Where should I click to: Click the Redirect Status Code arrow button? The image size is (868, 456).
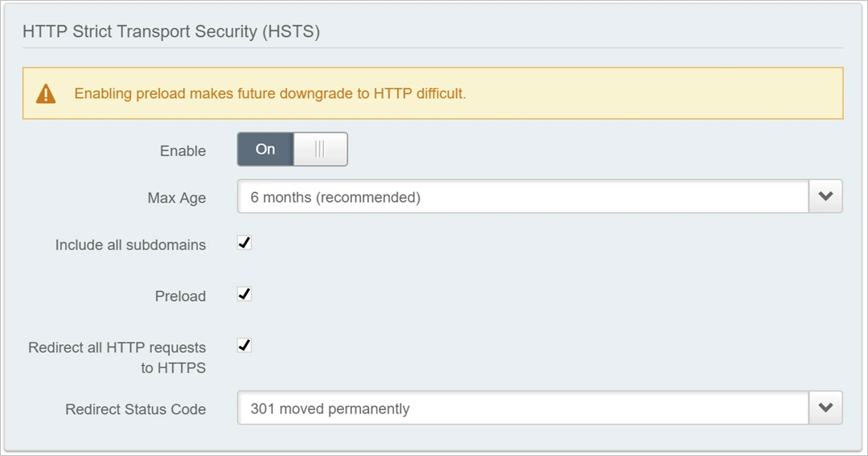[825, 409]
